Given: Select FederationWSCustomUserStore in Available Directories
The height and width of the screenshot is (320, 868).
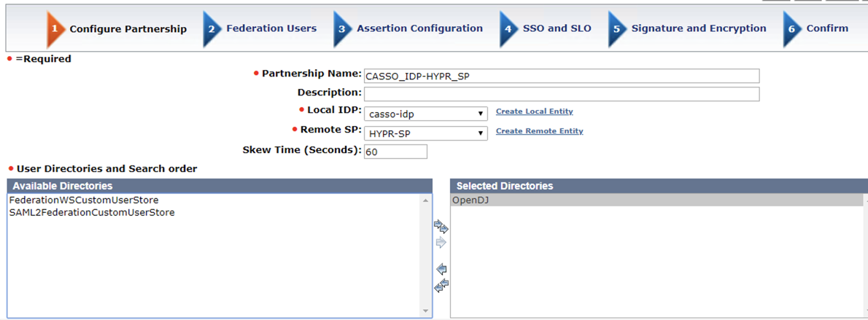Looking at the screenshot, I should point(214,200).
